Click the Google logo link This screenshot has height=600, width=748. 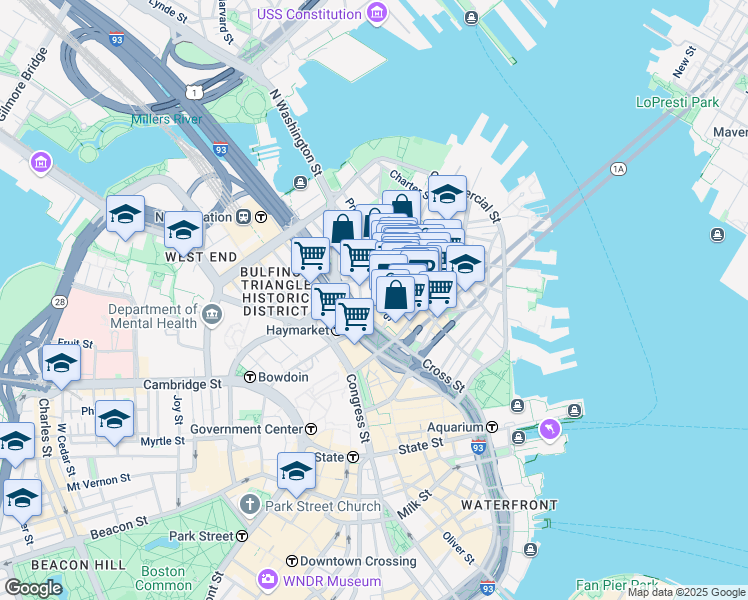click(x=33, y=588)
